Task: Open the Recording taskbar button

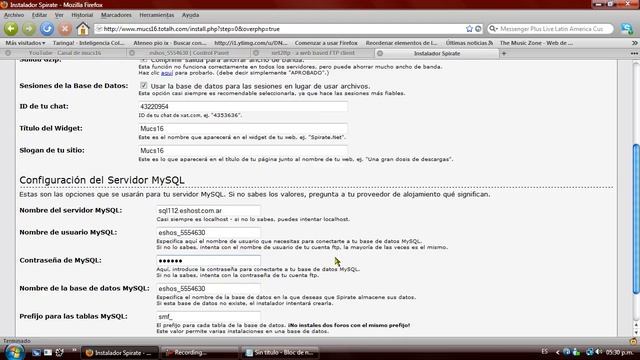Action: [x=200, y=353]
